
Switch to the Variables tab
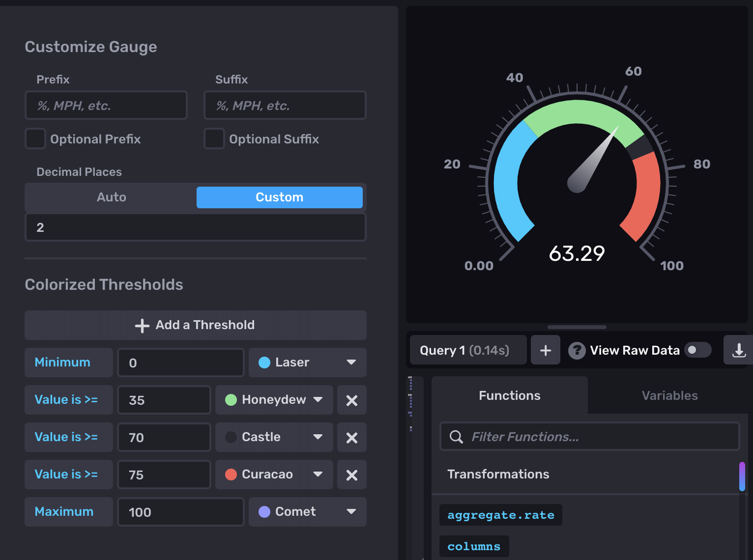[669, 395]
